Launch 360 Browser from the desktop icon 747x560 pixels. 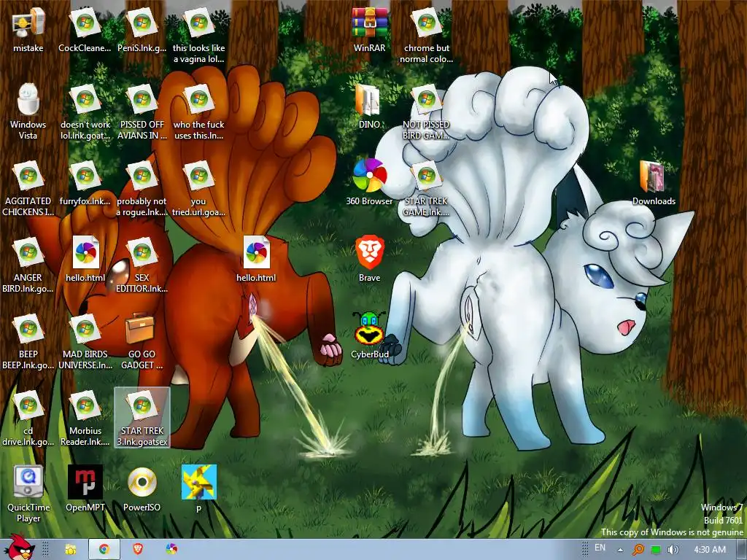pyautogui.click(x=370, y=183)
